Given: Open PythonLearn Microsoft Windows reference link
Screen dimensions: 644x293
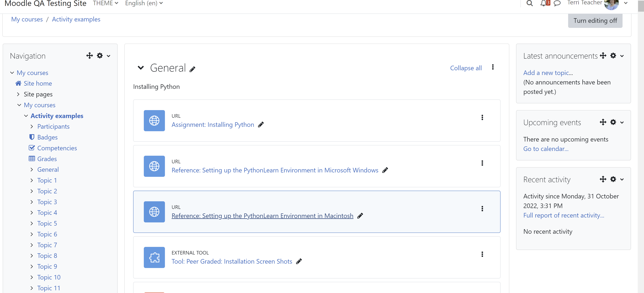Looking at the screenshot, I should point(275,170).
